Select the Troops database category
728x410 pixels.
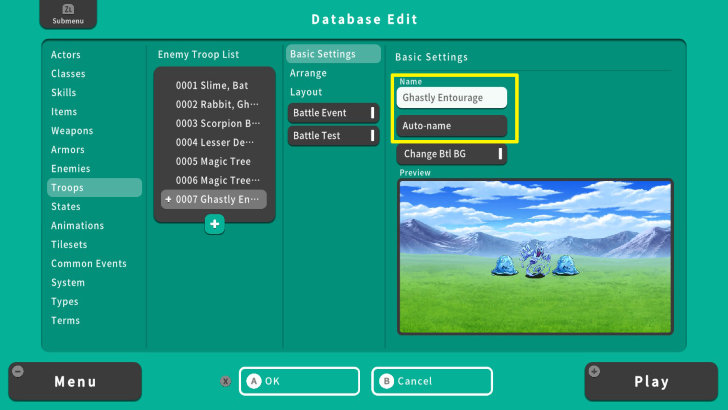(x=94, y=188)
